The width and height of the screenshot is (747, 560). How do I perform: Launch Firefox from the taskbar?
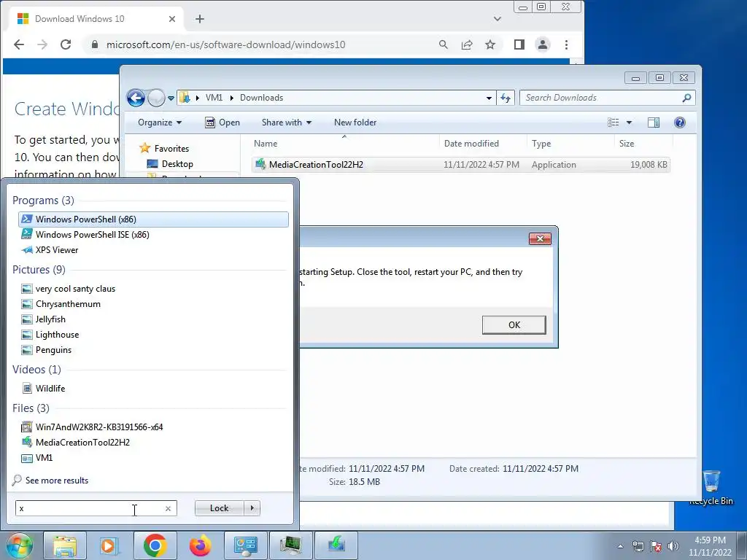[200, 545]
